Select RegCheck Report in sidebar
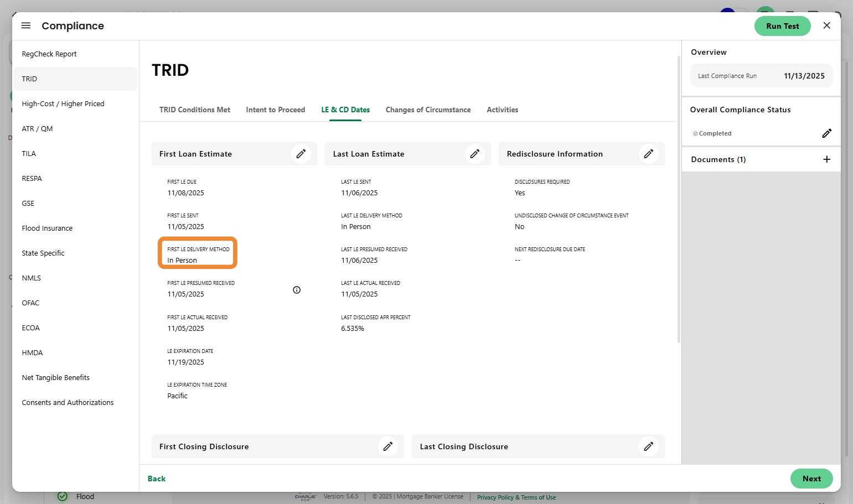Image resolution: width=853 pixels, height=504 pixels. pos(49,54)
